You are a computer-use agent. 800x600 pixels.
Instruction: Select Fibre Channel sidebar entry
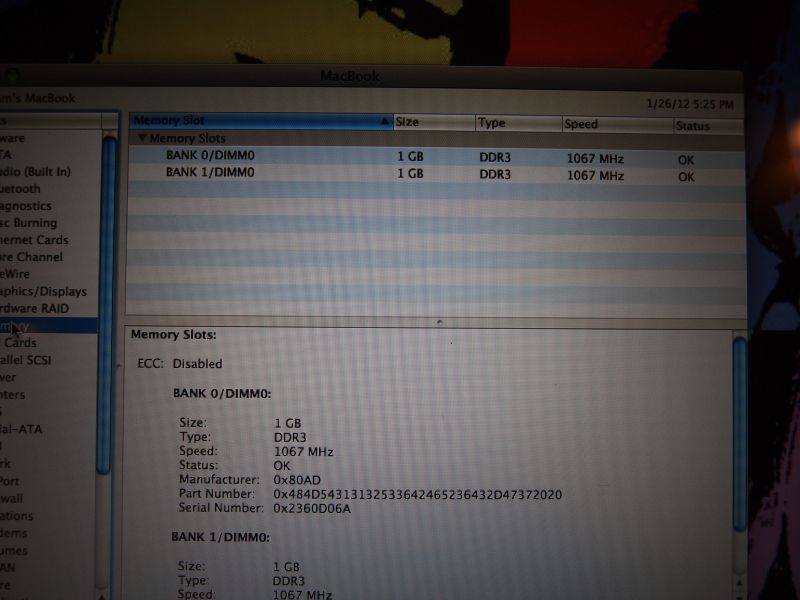(32, 257)
